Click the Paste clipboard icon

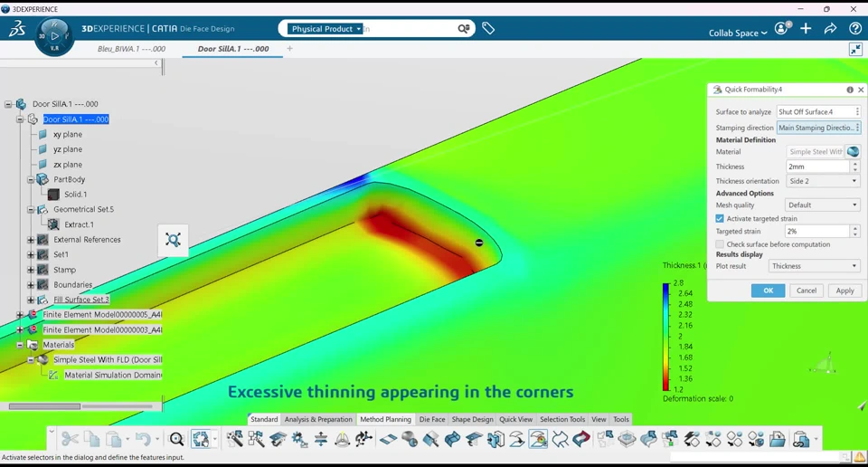(114, 439)
